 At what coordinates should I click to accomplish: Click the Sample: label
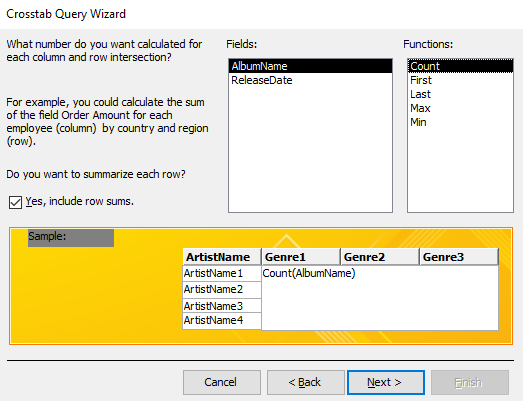click(x=47, y=236)
